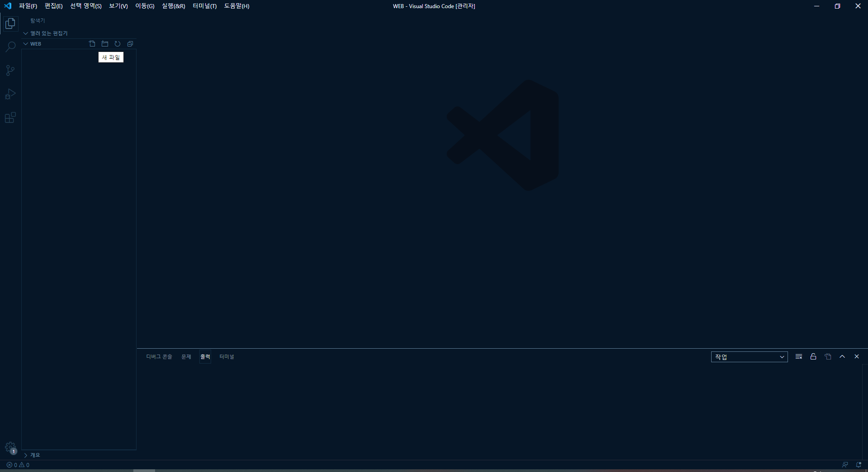Viewport: 868px width, 472px height.
Task: Open the 이동(G) menu
Action: [x=145, y=6]
